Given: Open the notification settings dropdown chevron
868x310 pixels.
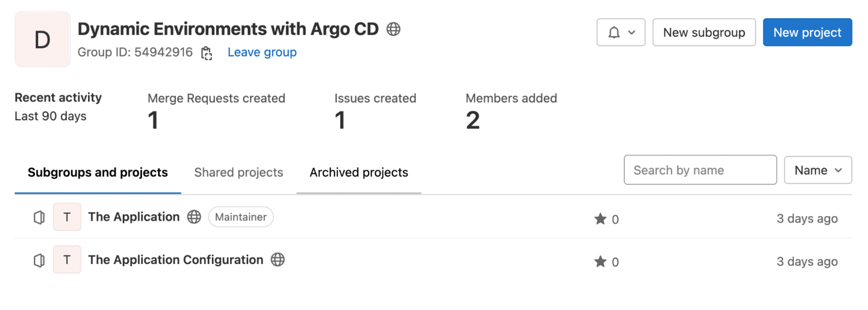Looking at the screenshot, I should (x=632, y=32).
